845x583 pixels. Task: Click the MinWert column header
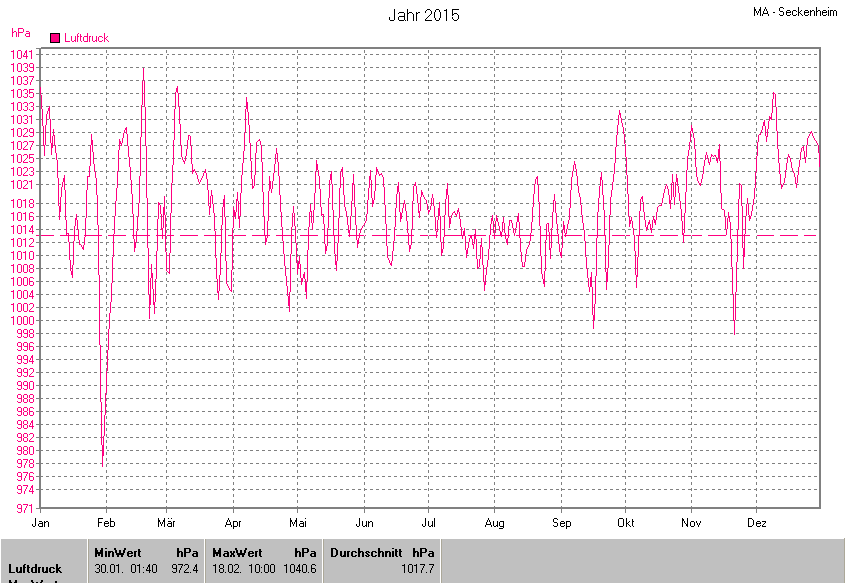119,552
